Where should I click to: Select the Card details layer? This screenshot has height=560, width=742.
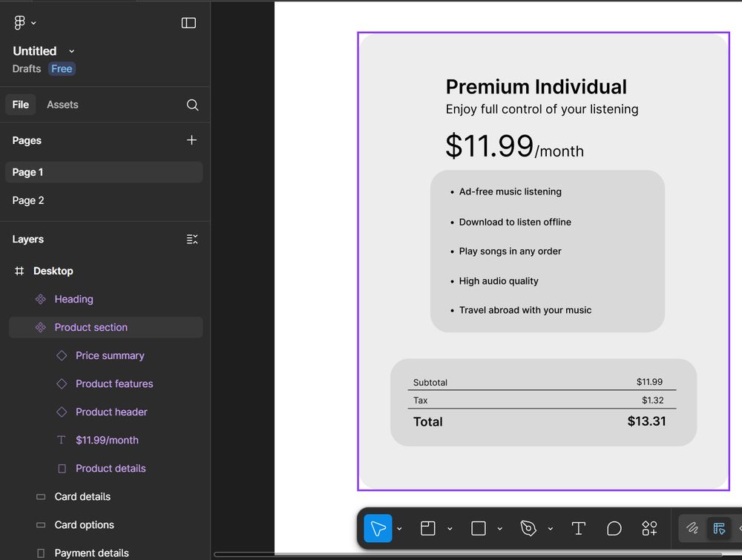(105, 497)
